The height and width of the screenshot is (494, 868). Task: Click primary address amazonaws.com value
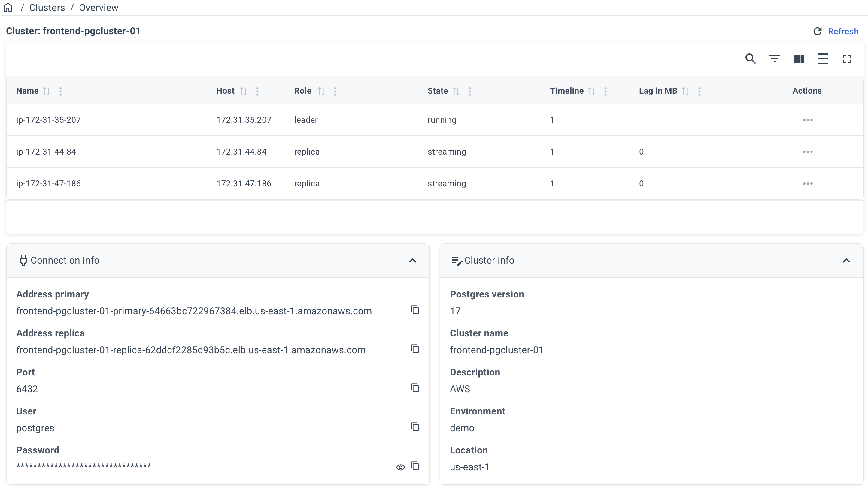click(x=194, y=311)
